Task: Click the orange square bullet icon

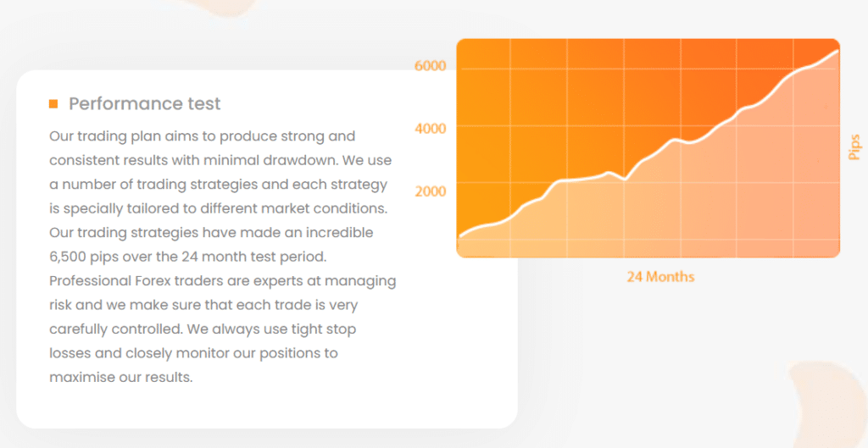Action: tap(53, 104)
